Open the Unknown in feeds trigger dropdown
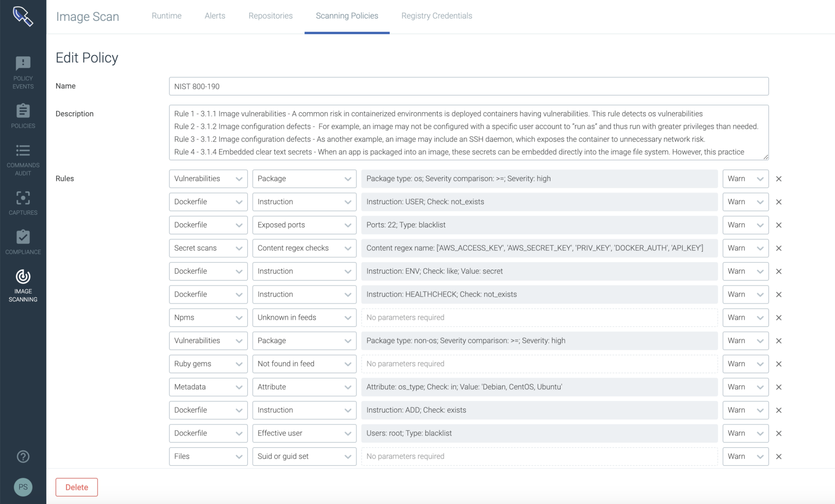Screen dimensions: 835x504 click(304, 317)
